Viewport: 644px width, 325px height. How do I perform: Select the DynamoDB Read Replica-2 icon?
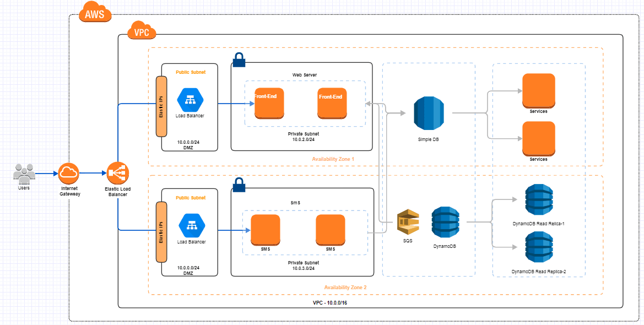[539, 247]
